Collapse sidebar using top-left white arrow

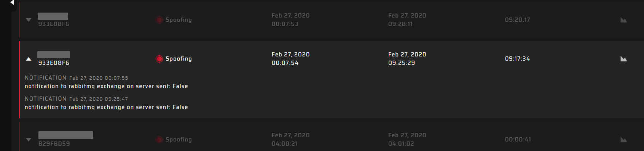12,3
